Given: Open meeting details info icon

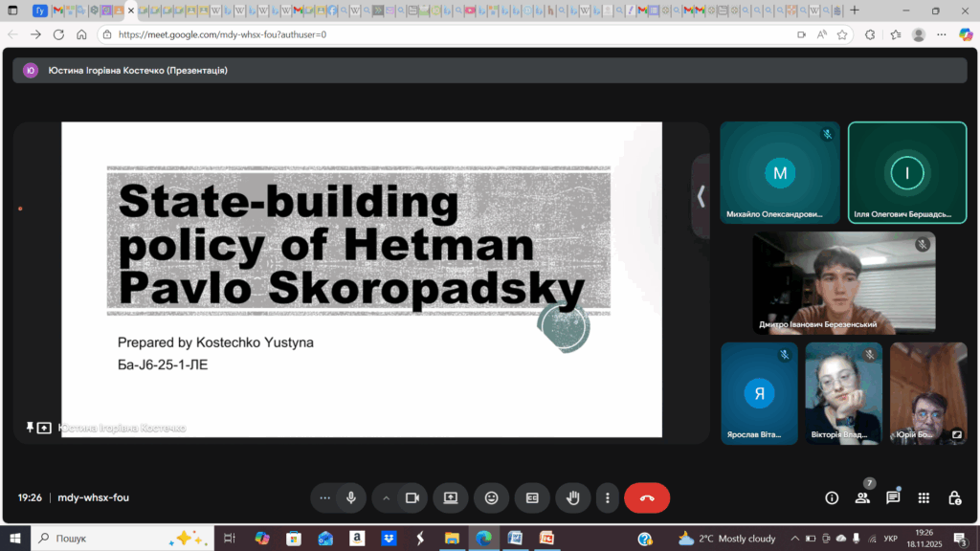Looking at the screenshot, I should click(832, 497).
